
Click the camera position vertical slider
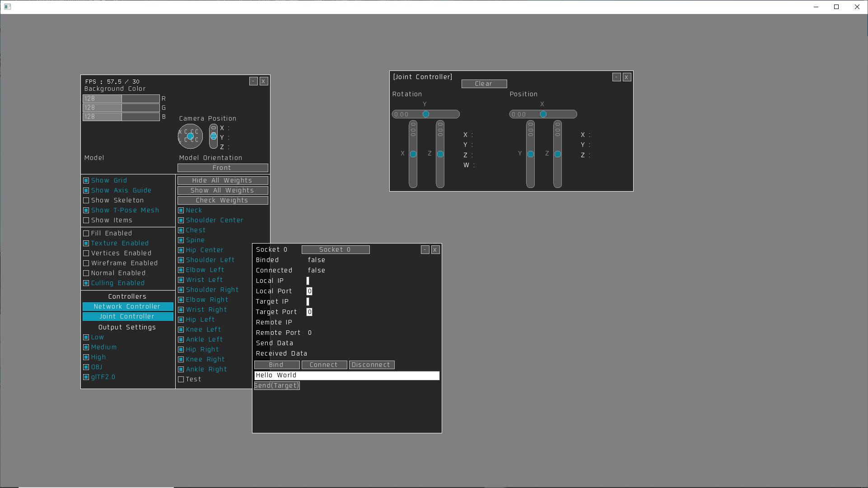214,136
